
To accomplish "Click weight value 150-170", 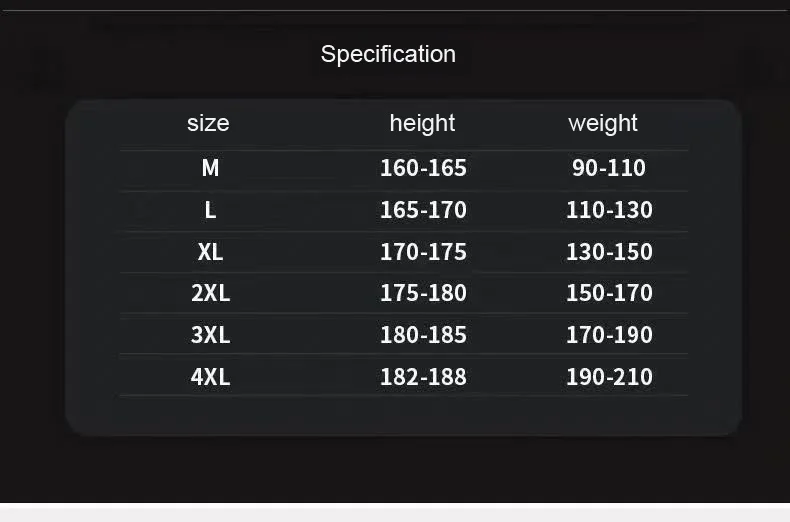I will [x=609, y=293].
